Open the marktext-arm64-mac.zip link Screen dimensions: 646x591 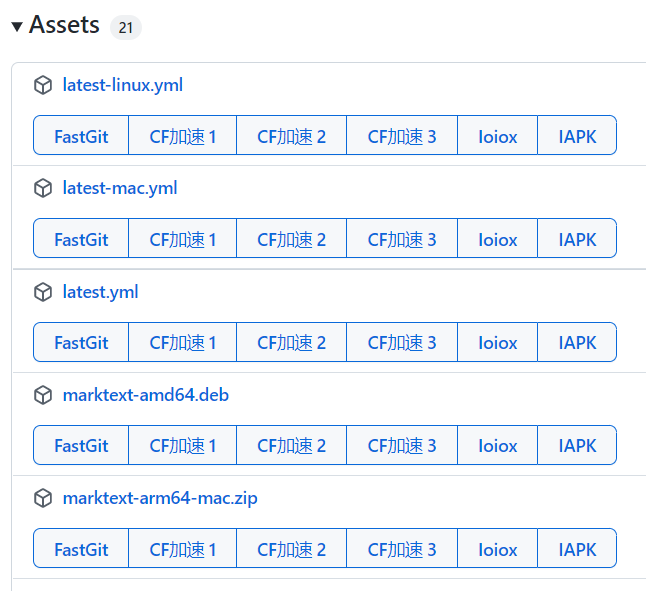click(160, 498)
